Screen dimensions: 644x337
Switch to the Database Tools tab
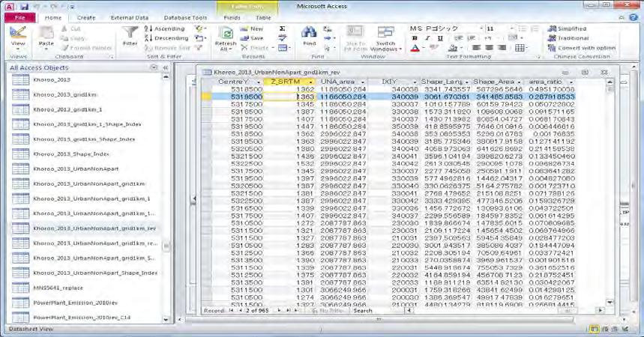click(185, 18)
